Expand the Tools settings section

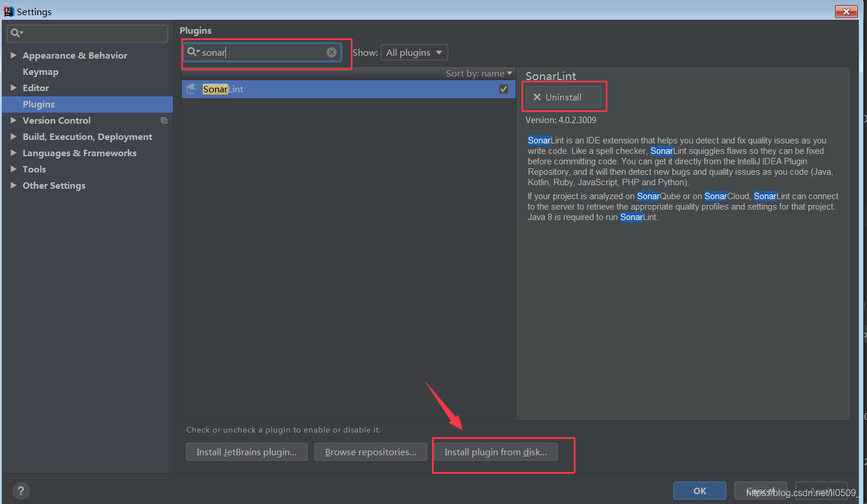(13, 169)
